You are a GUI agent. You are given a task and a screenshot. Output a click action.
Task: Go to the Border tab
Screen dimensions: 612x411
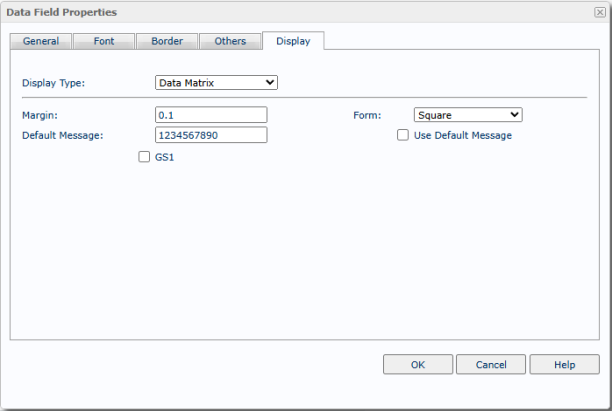(167, 41)
